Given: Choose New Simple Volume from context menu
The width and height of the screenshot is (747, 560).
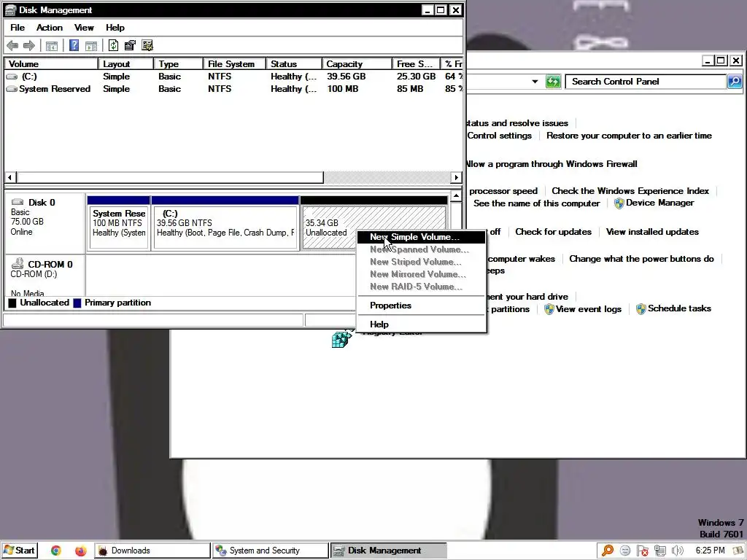Looking at the screenshot, I should (x=422, y=237).
